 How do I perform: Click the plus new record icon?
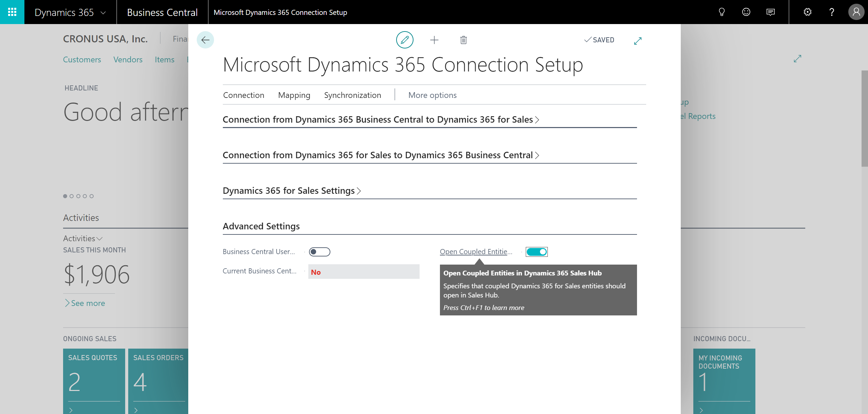pyautogui.click(x=434, y=40)
